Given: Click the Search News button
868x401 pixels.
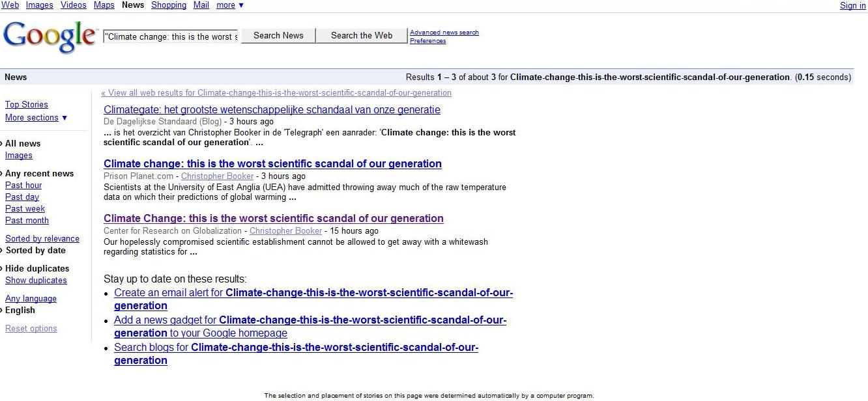Looking at the screenshot, I should [278, 36].
